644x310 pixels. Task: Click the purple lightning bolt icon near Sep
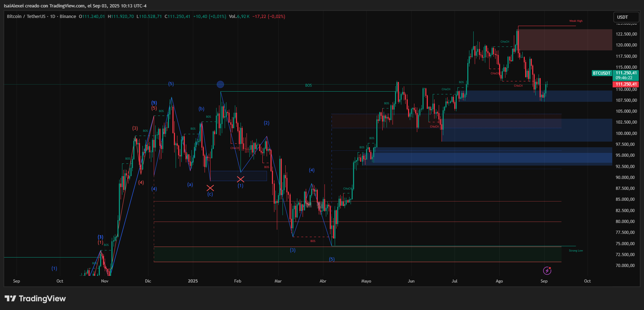(x=547, y=271)
